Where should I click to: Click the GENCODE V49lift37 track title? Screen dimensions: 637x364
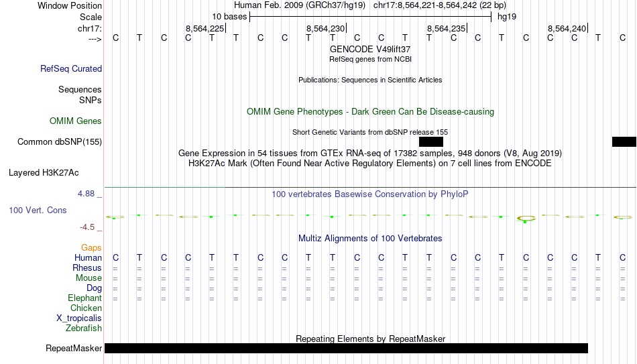pyautogui.click(x=370, y=49)
